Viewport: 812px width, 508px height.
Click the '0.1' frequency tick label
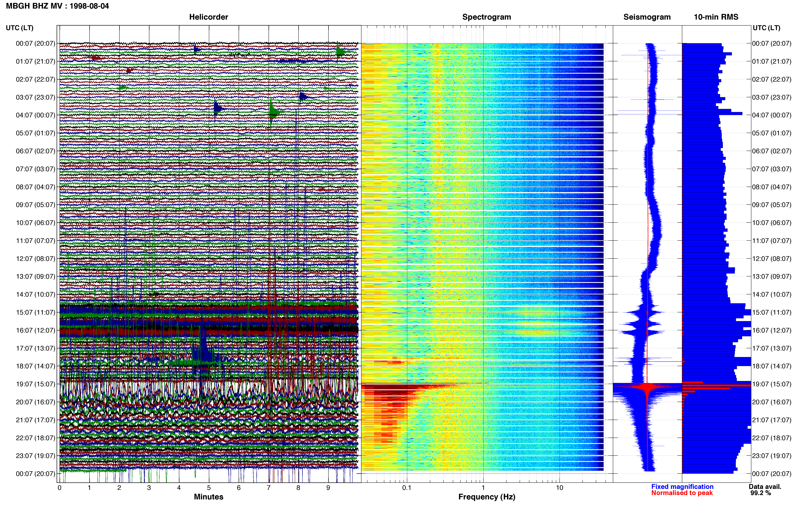coord(407,487)
